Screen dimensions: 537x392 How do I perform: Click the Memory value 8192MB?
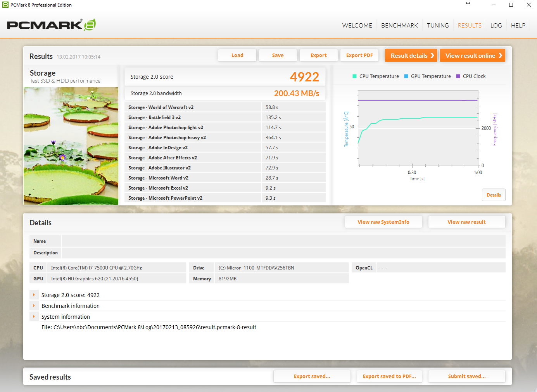228,279
